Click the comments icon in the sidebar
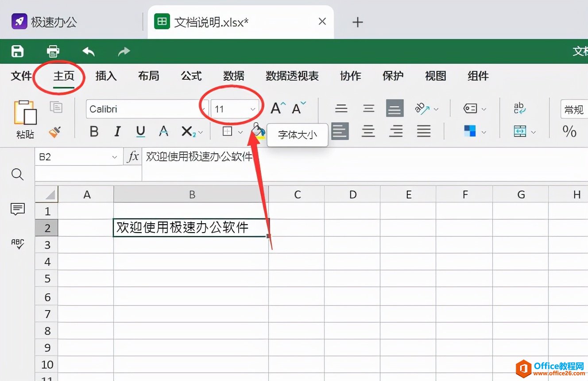This screenshot has height=381, width=588. click(x=17, y=209)
